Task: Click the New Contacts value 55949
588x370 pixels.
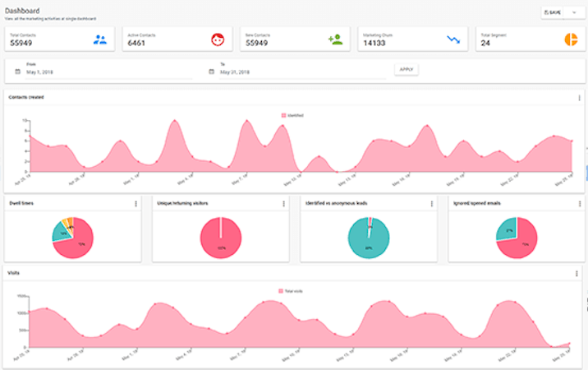Action: [256, 44]
